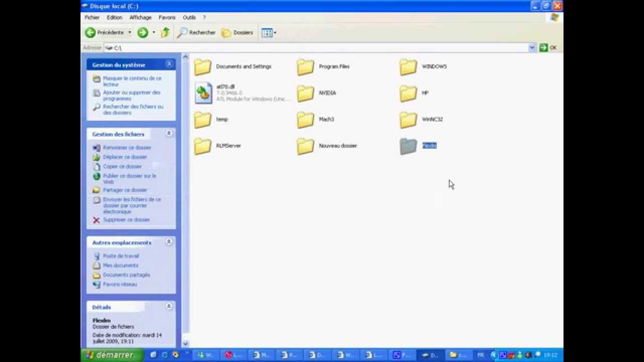Click Envoyer les fichiers par courrier électronique
Screen dimensions: 644x362
(132, 206)
